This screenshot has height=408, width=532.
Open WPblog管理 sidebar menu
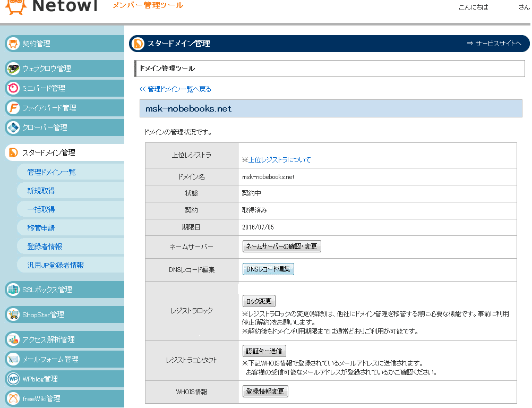coord(64,379)
